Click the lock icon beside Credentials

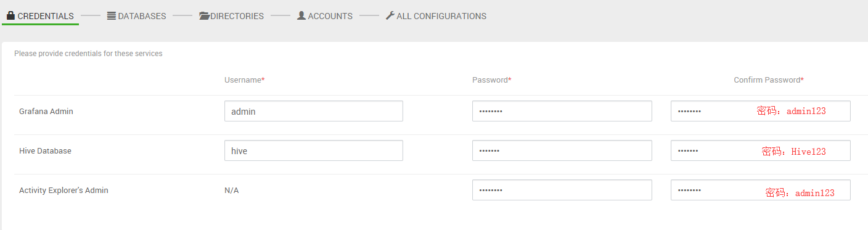pos(10,15)
